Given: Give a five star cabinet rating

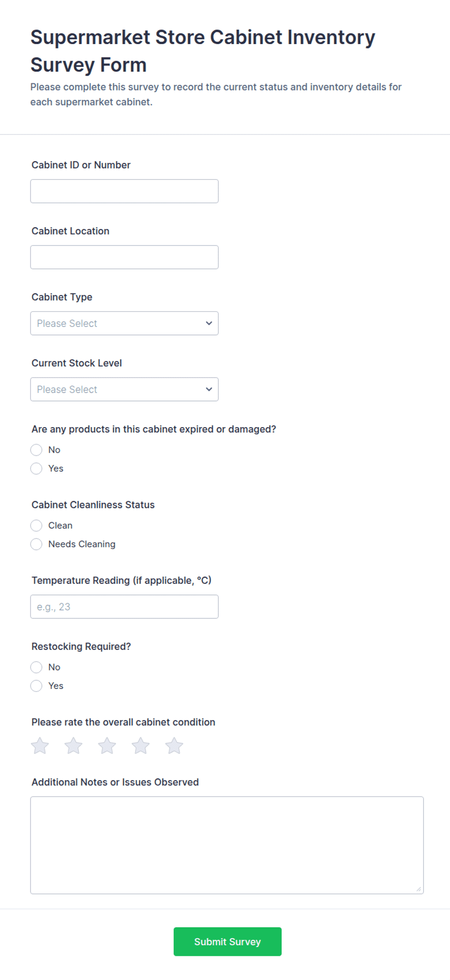Looking at the screenshot, I should coord(174,746).
